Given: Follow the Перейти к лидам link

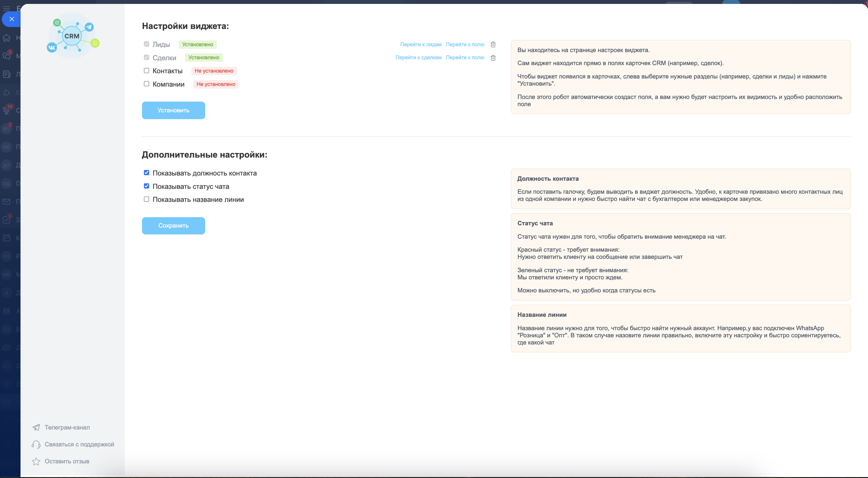Looking at the screenshot, I should coord(421,45).
